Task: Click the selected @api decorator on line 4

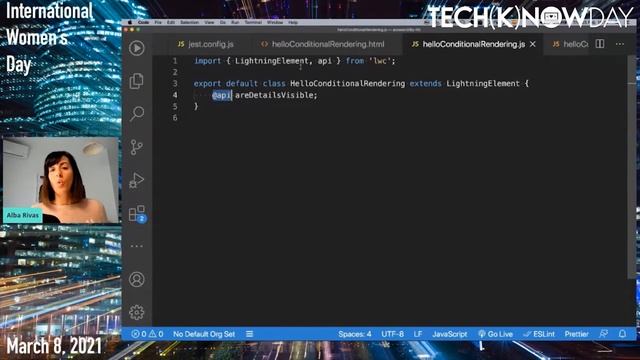Action: click(x=222, y=95)
